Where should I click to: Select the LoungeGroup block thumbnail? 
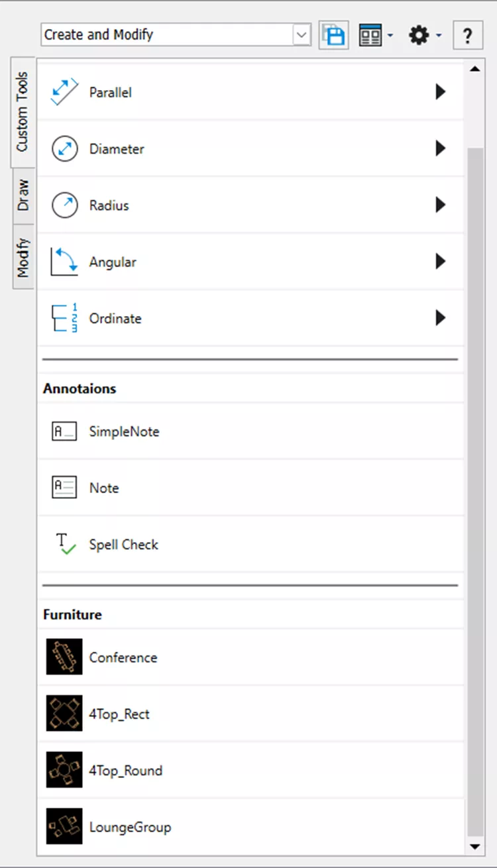coord(64,827)
